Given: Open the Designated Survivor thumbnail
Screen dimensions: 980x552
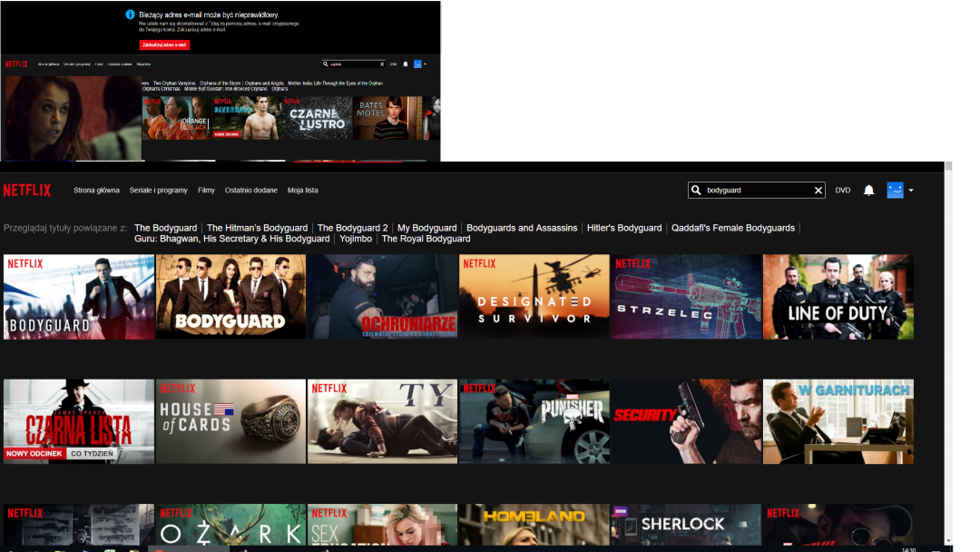Looking at the screenshot, I should point(534,297).
